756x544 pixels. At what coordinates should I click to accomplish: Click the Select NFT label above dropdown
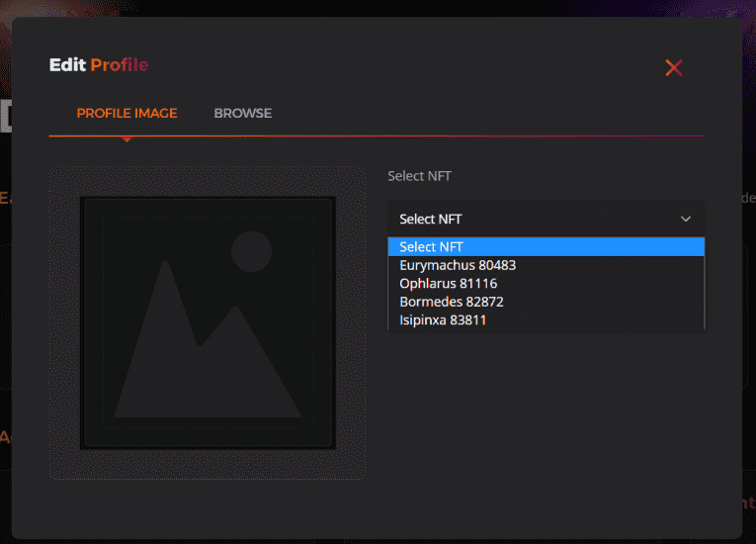pos(419,176)
